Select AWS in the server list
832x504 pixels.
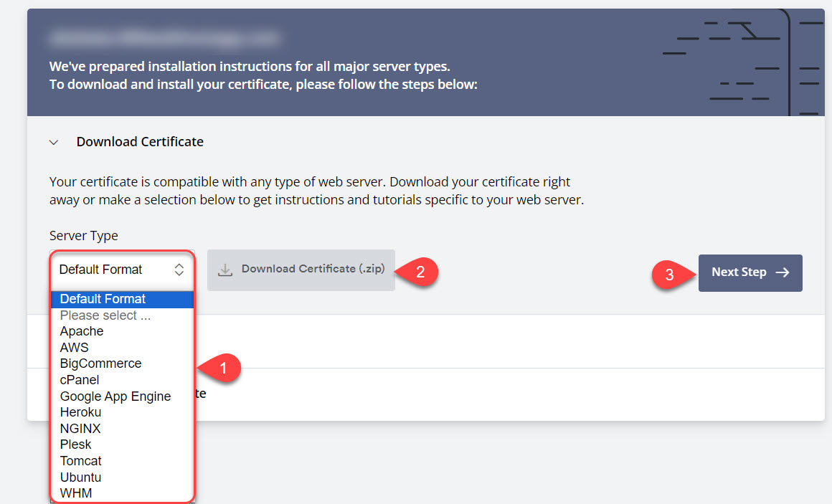[x=75, y=348]
